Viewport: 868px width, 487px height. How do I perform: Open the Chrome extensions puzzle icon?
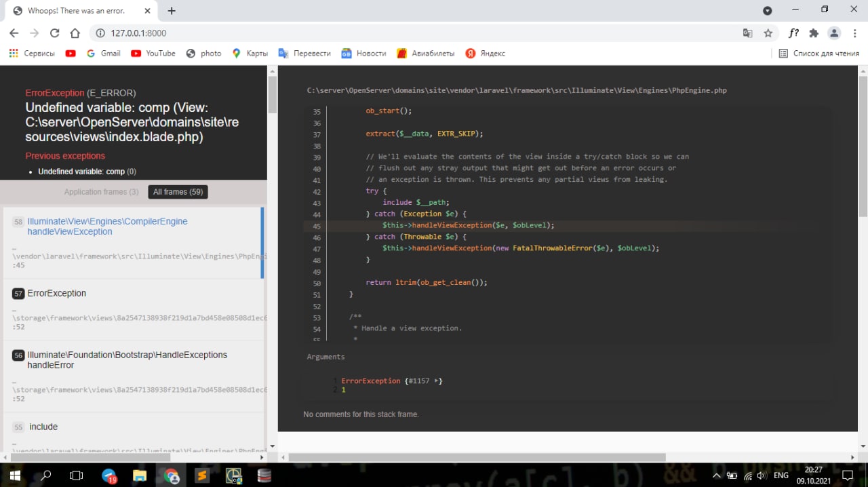click(x=814, y=33)
